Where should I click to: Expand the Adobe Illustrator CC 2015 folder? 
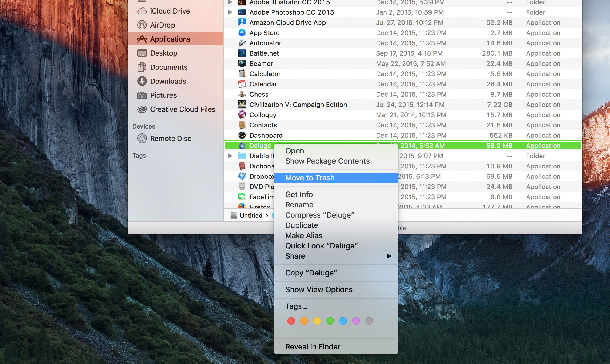coord(230,3)
